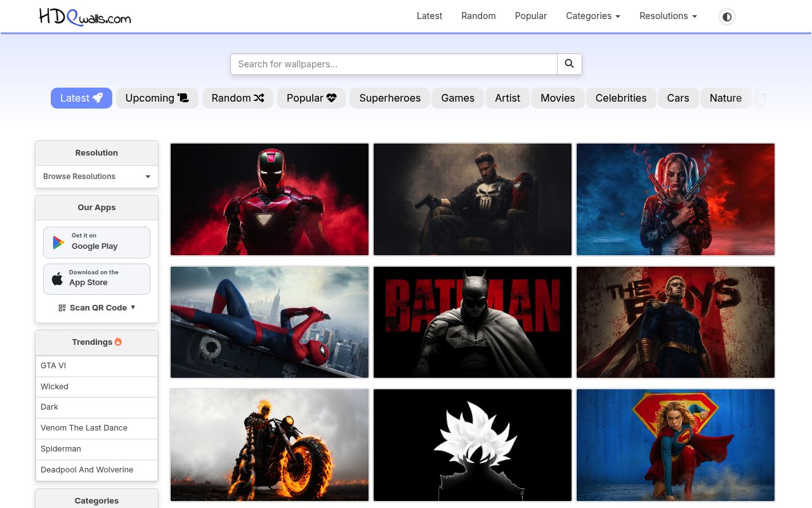Click the HDQwalls.com logo
This screenshot has height=508, width=812.
(85, 17)
